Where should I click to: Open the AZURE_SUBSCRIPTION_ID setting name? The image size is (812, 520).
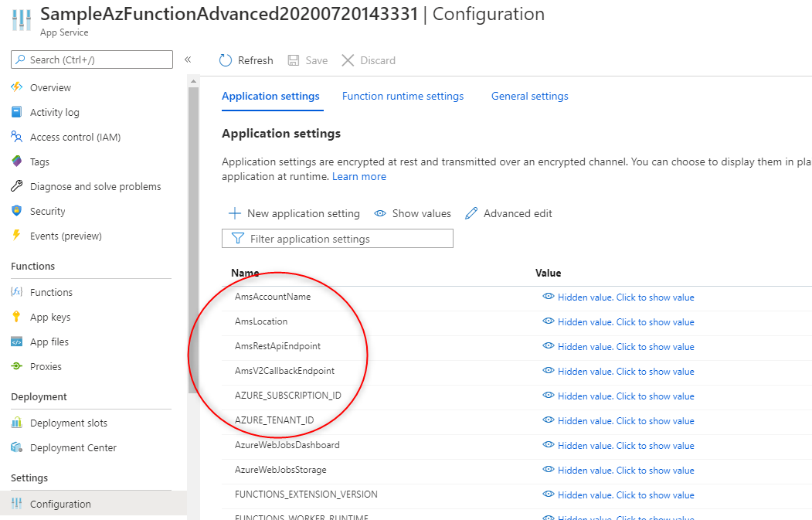(288, 396)
